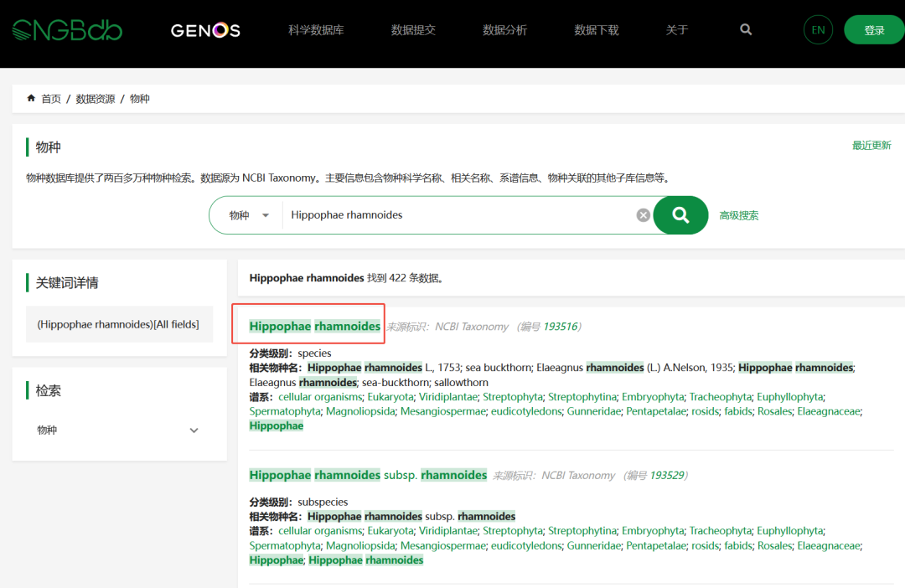Open Spermatophyta in first result lineage
The image size is (905, 588).
click(285, 411)
